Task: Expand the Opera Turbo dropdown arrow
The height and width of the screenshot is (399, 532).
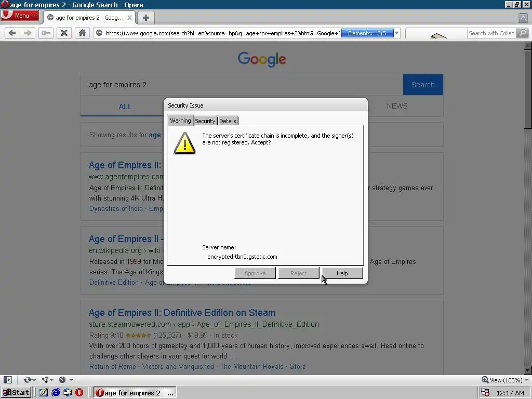Action: click(71, 380)
